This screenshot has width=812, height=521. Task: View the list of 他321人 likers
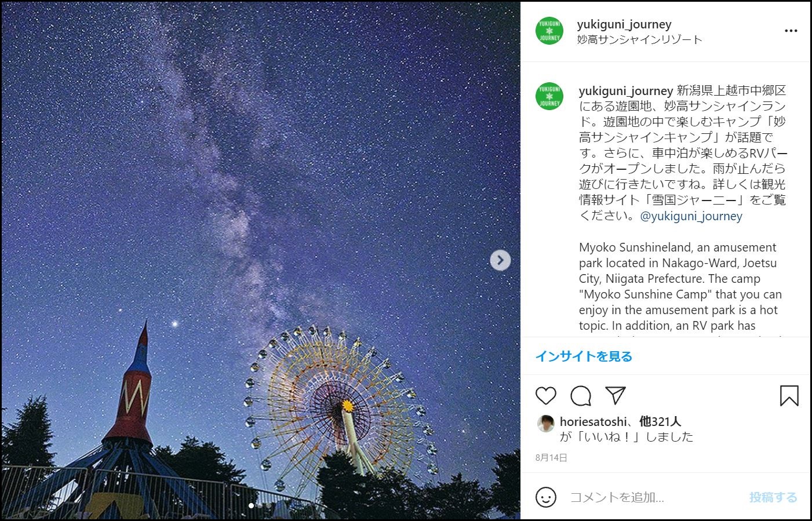tap(660, 421)
